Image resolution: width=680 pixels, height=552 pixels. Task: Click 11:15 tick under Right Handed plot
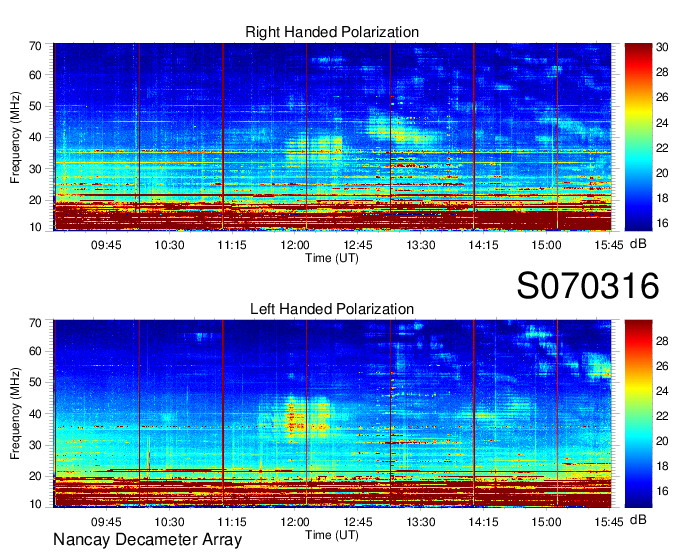232,245
